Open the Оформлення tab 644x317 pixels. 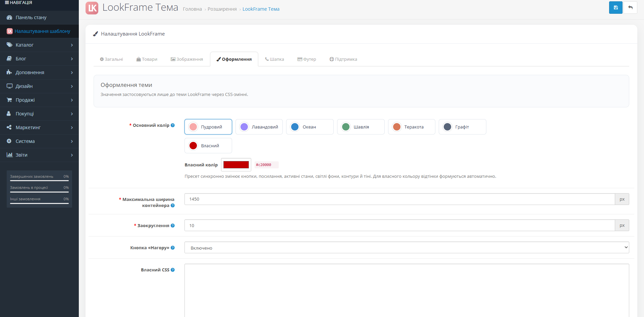(234, 59)
